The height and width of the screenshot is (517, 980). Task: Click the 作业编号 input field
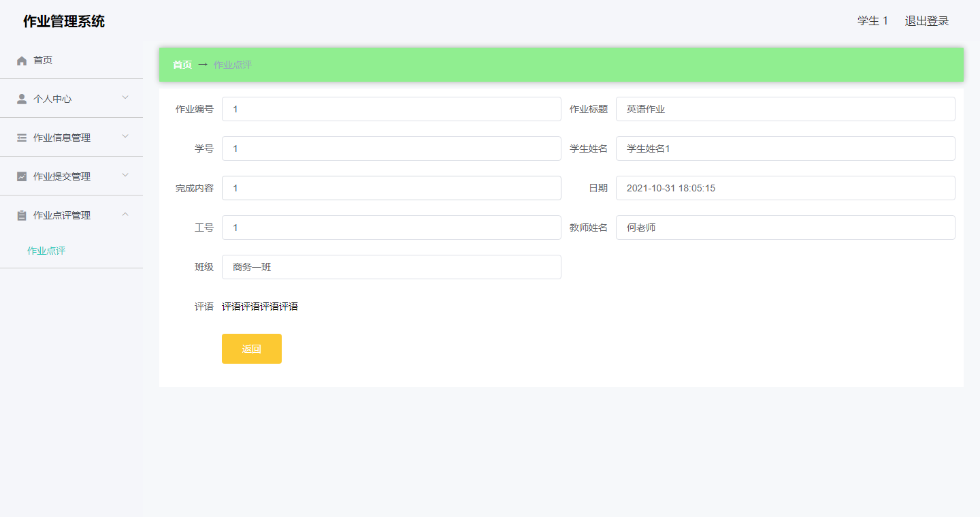pyautogui.click(x=391, y=109)
